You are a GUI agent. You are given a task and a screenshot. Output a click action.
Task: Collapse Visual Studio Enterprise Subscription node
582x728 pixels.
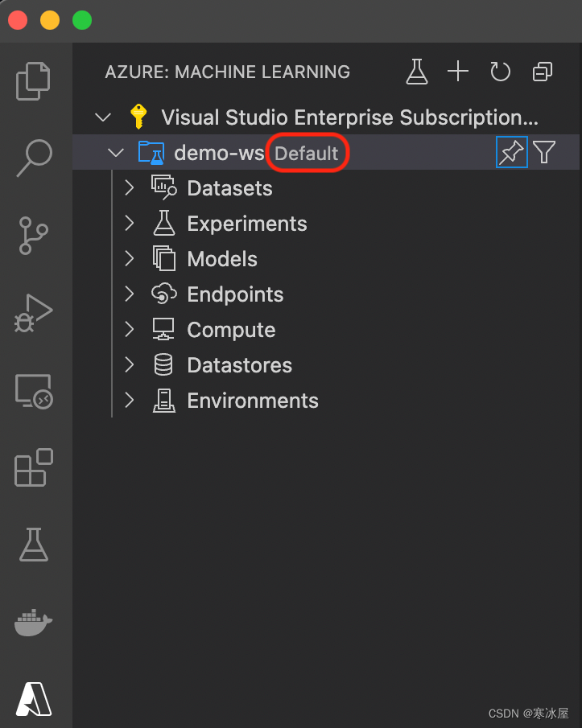point(103,117)
